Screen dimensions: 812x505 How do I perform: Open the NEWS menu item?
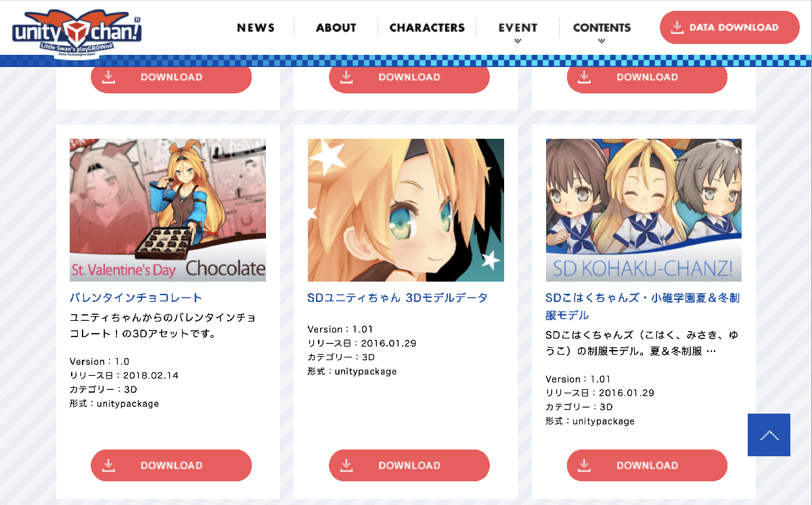tap(256, 28)
